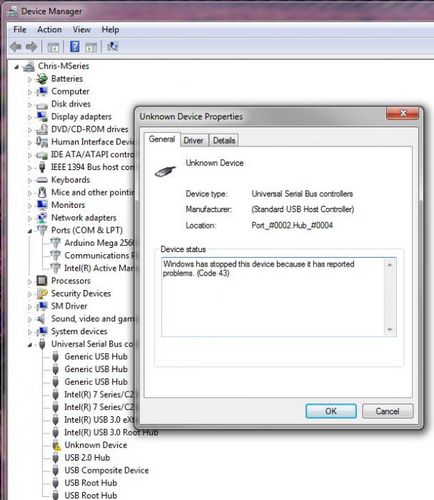Select Arduino Mega 2560 port entry
Screen dimensions: 434x500
point(99,243)
